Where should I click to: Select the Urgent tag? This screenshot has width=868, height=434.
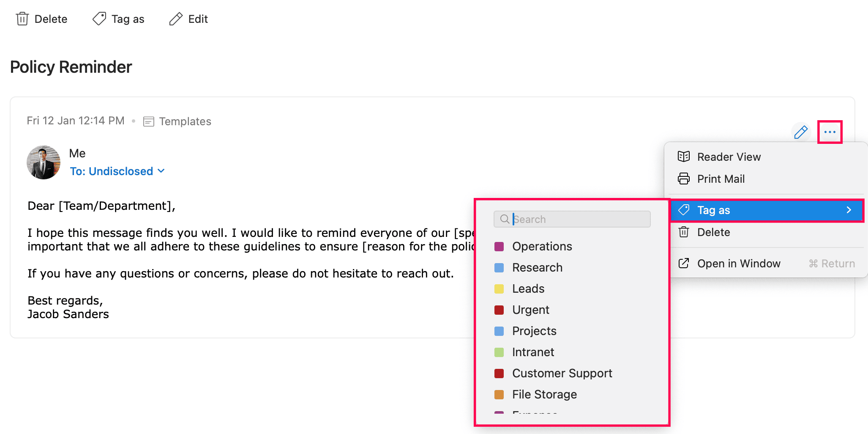tap(530, 310)
